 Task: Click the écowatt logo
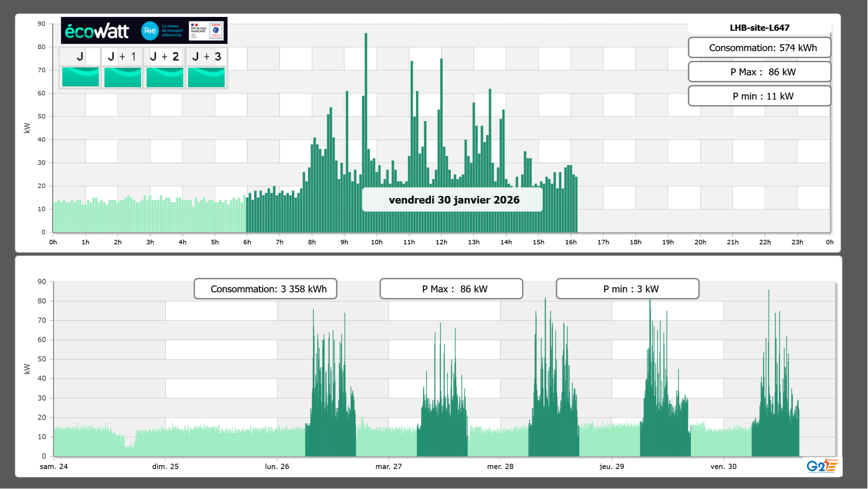97,31
